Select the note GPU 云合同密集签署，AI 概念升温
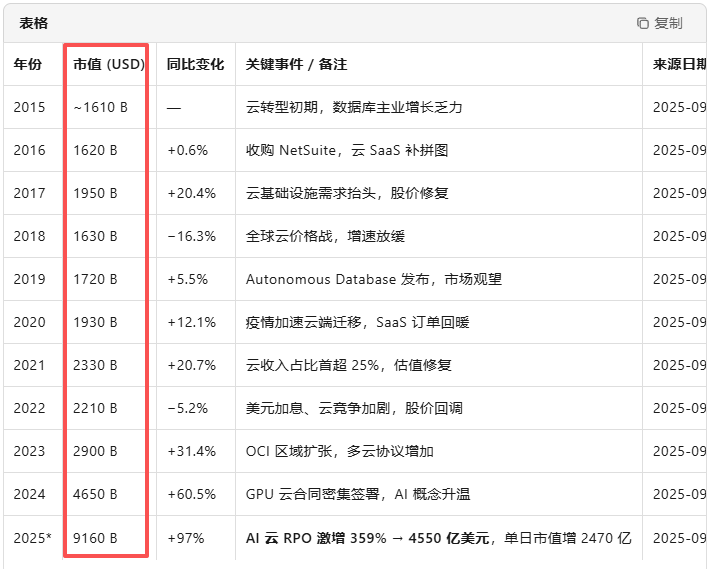The image size is (713, 569). point(358,494)
